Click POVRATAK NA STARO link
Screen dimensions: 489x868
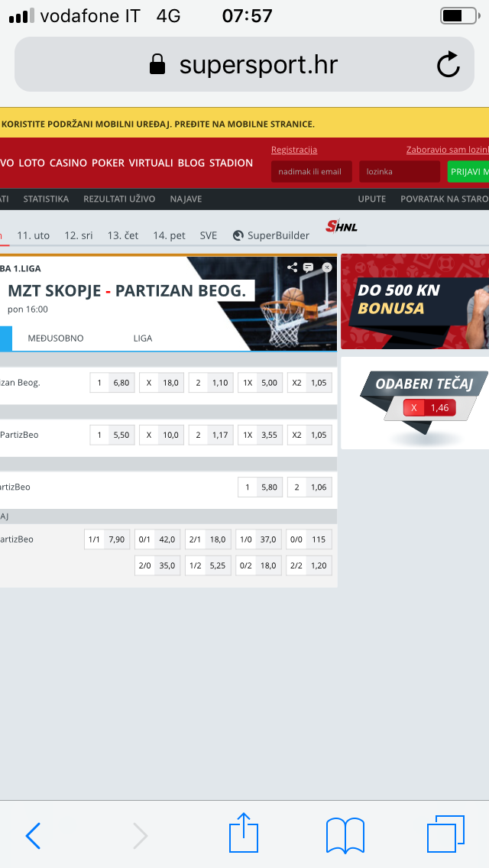click(x=444, y=199)
